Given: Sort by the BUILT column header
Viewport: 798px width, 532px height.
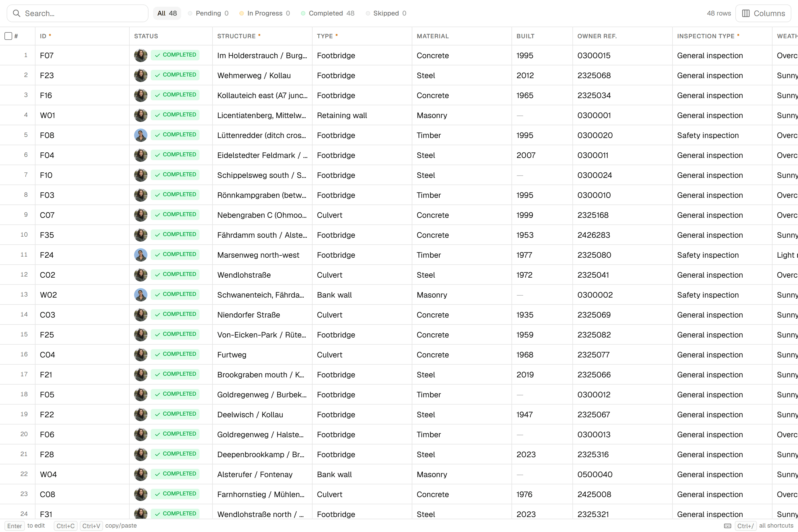Looking at the screenshot, I should tap(542, 36).
